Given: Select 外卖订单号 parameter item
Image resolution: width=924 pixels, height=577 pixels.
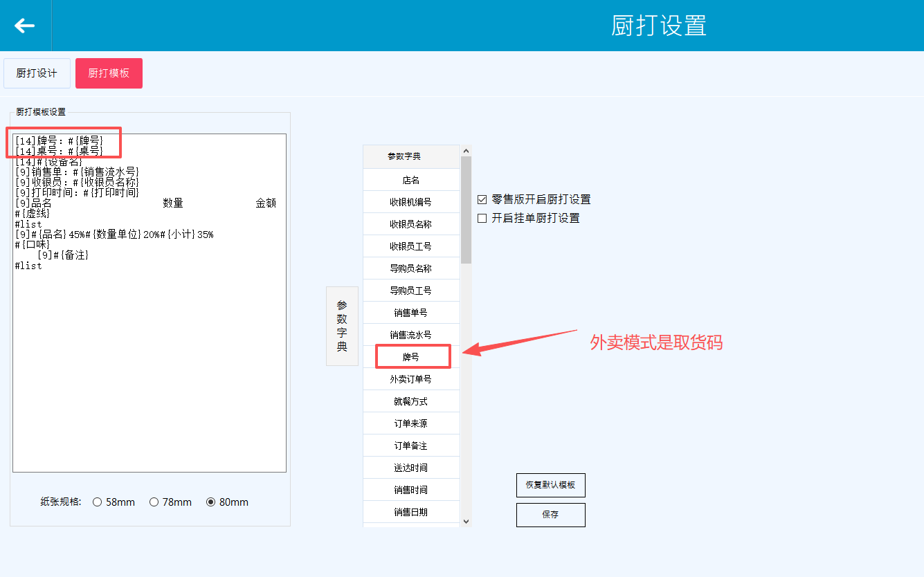Looking at the screenshot, I should click(x=411, y=379).
